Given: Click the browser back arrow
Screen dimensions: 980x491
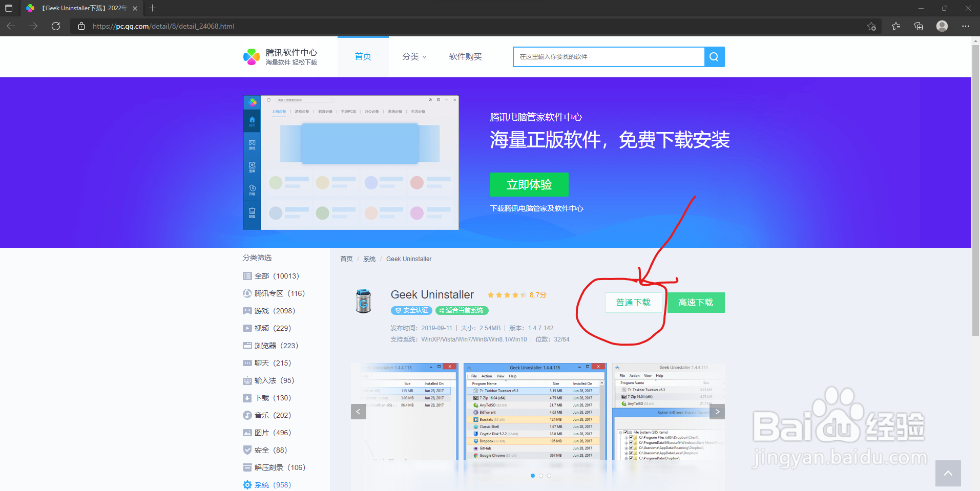Looking at the screenshot, I should click(x=11, y=26).
